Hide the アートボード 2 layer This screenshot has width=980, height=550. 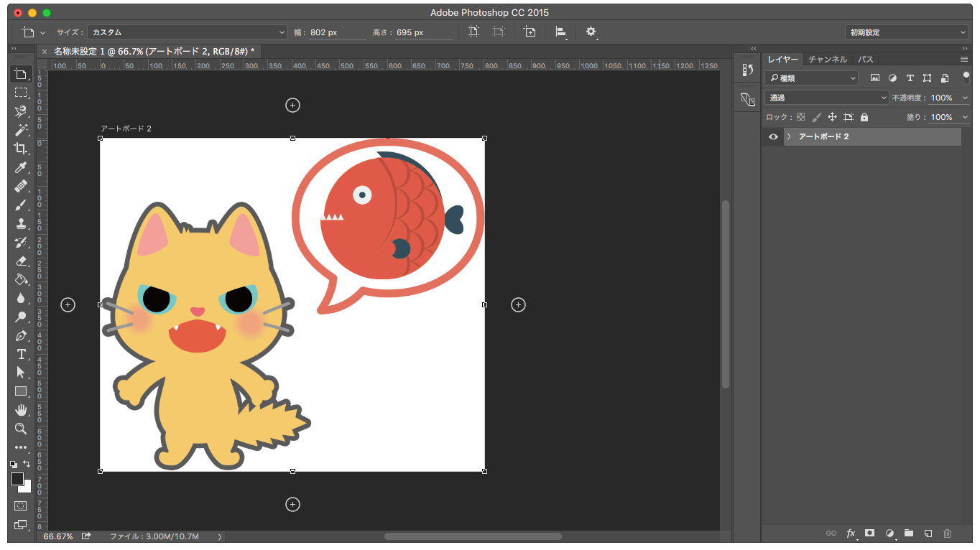(x=773, y=136)
